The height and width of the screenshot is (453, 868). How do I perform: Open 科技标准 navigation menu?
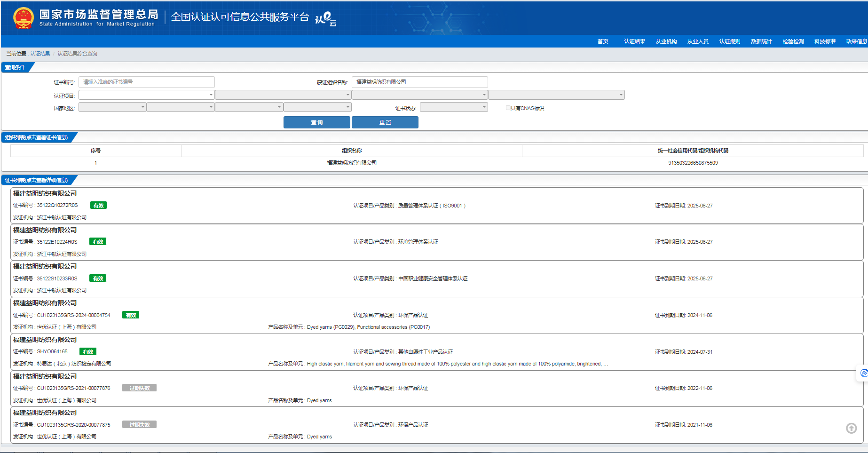point(825,41)
